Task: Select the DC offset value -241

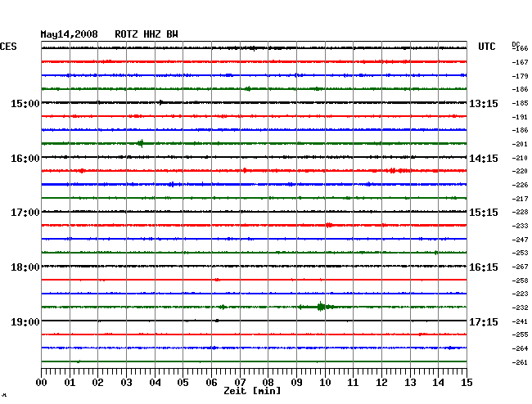Action: [x=520, y=321]
